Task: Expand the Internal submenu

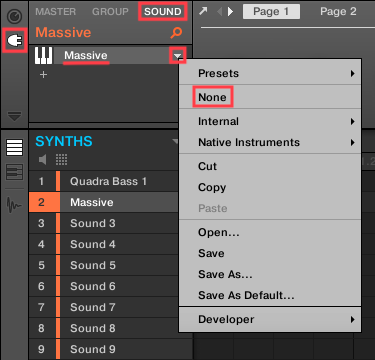Action: [x=270, y=121]
